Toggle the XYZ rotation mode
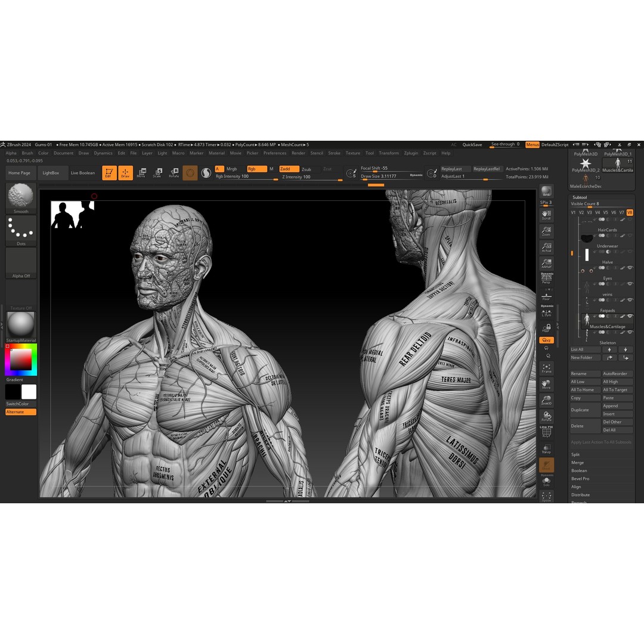This screenshot has height=644, width=644. click(546, 340)
